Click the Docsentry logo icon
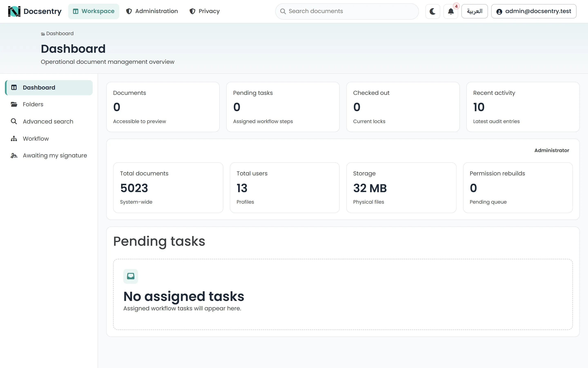 (x=14, y=11)
